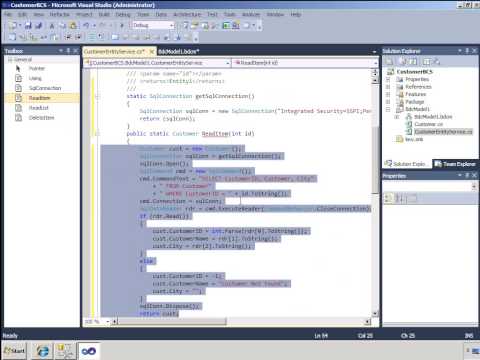This screenshot has width=480, height=360.
Task: Open the Architecture menu
Action: (187, 14)
